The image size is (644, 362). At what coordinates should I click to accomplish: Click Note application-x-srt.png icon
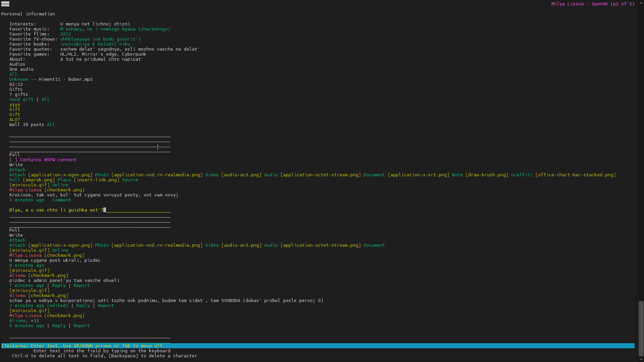418,175
